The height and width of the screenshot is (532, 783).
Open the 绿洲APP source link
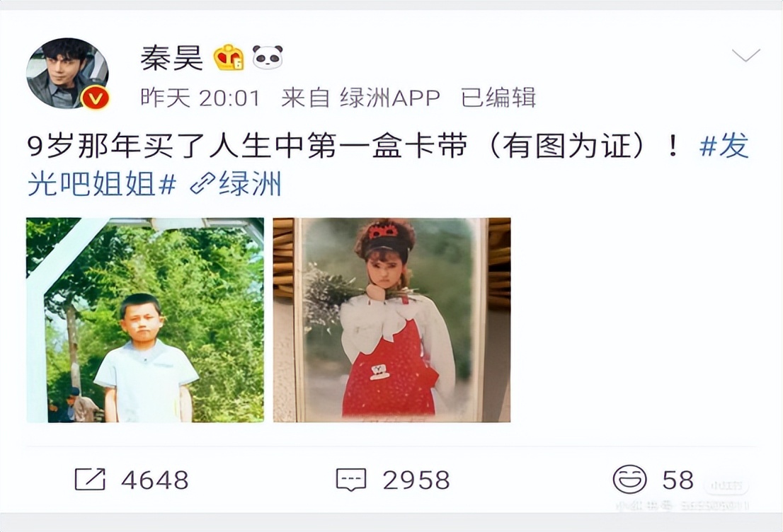click(x=391, y=98)
